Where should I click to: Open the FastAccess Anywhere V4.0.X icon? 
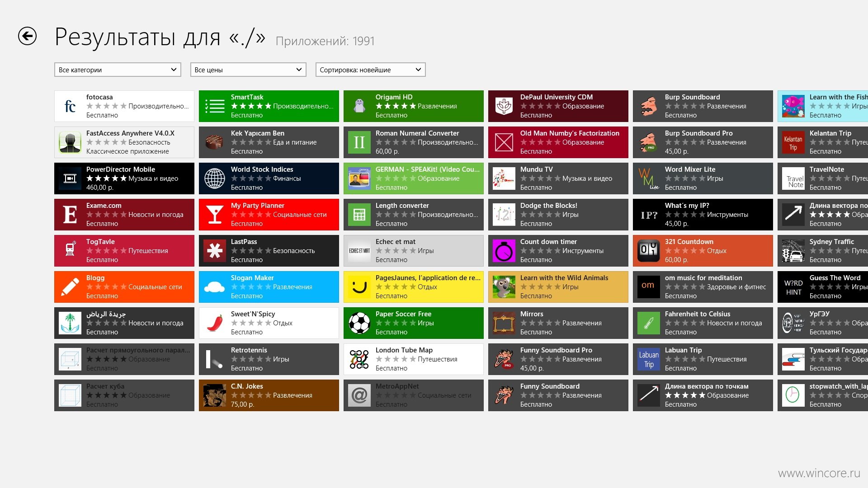(70, 142)
